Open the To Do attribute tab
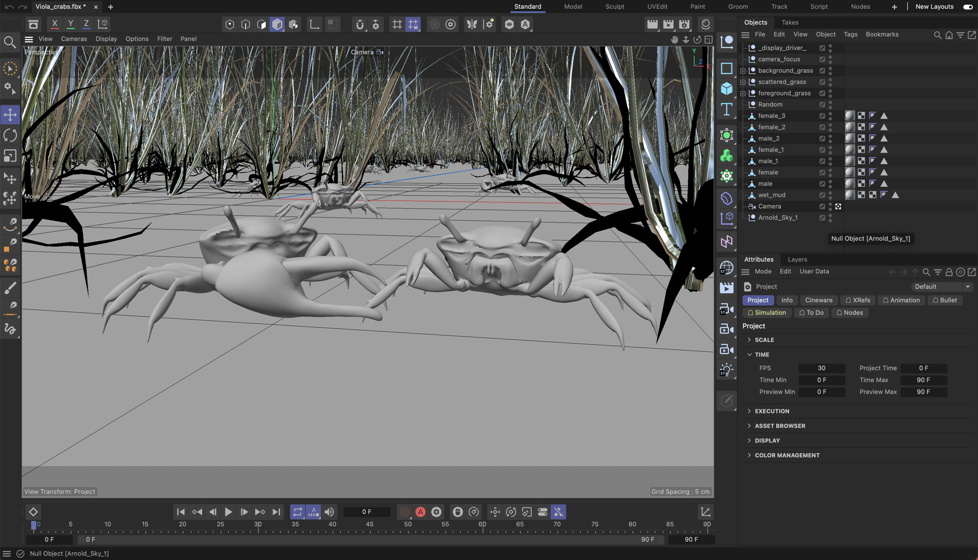 click(811, 313)
